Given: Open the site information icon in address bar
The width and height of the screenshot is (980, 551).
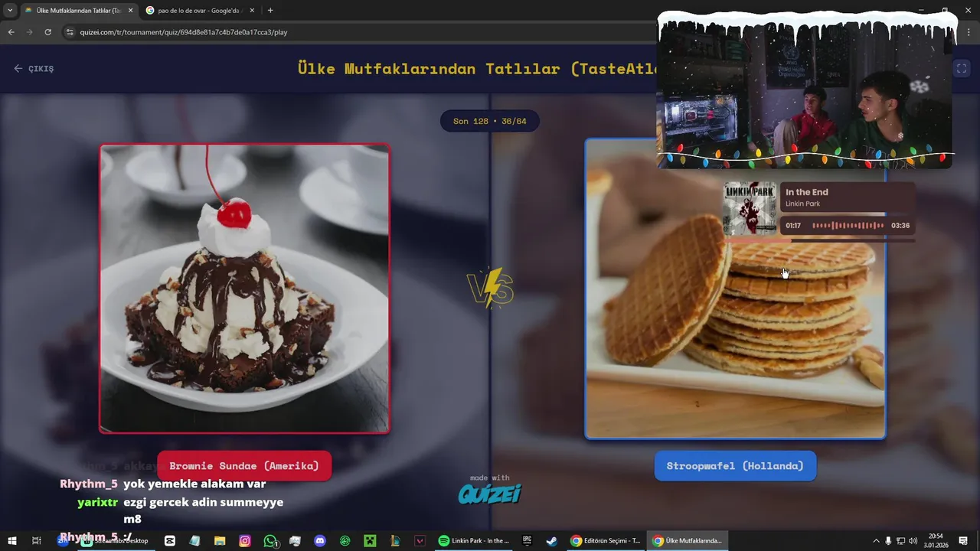Looking at the screenshot, I should 70,32.
